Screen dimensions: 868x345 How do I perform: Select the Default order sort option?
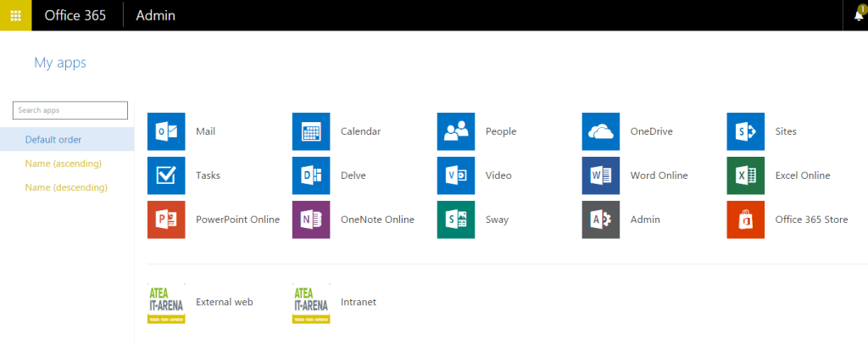tap(53, 139)
